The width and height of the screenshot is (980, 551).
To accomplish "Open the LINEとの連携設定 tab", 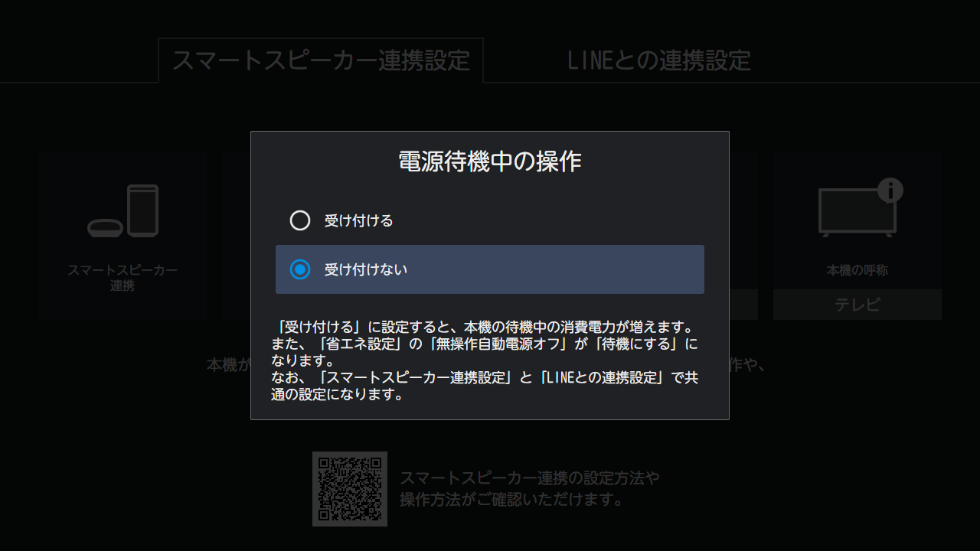I will pos(658,60).
